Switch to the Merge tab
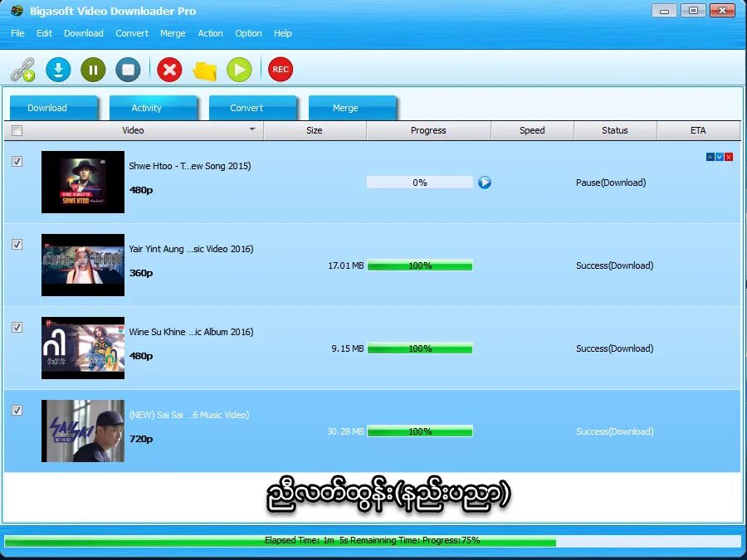This screenshot has width=747, height=560. point(352,108)
